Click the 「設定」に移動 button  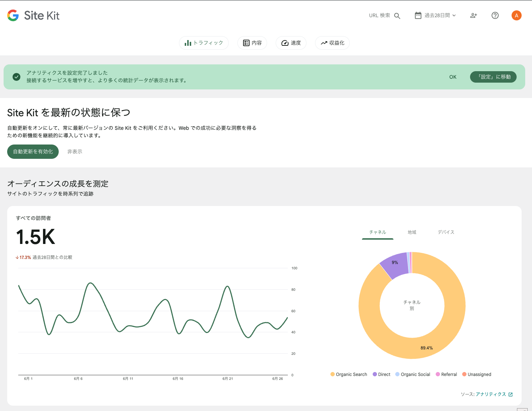click(x=493, y=77)
